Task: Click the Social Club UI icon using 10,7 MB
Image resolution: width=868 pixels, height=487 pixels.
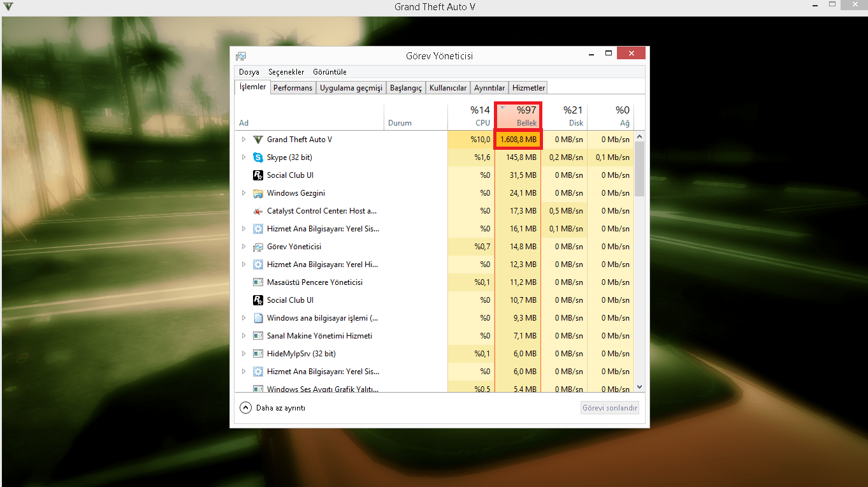Action: point(258,300)
